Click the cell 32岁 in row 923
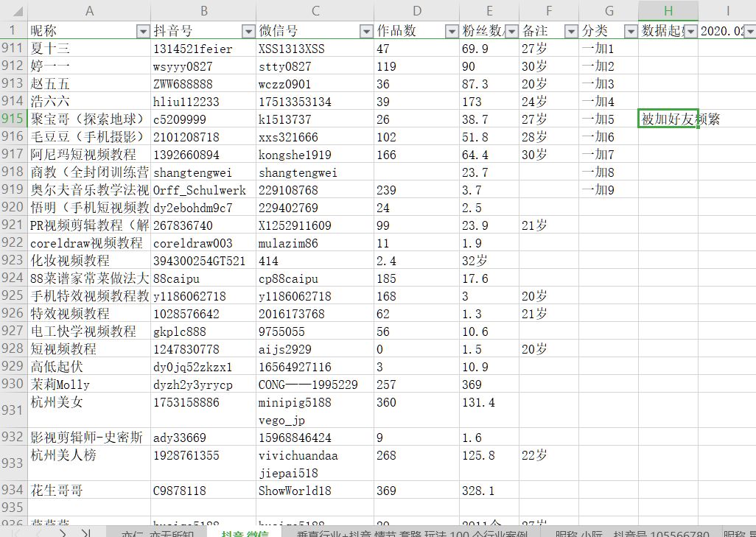Image resolution: width=756 pixels, height=537 pixels. [x=489, y=260]
